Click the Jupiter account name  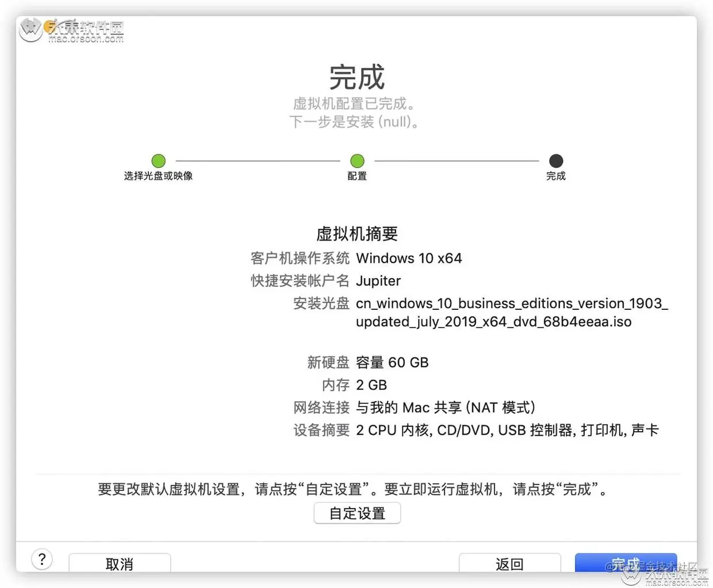coord(378,280)
